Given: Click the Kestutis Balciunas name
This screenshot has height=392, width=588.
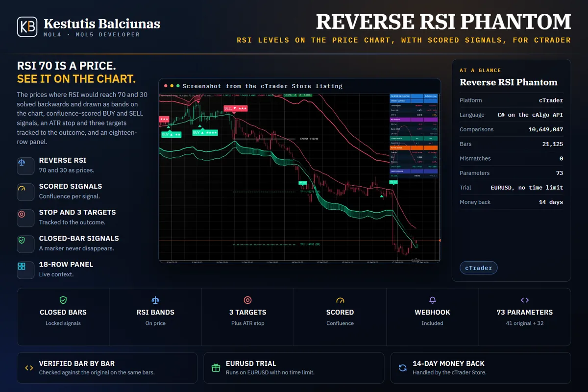Looking at the screenshot, I should 102,24.
